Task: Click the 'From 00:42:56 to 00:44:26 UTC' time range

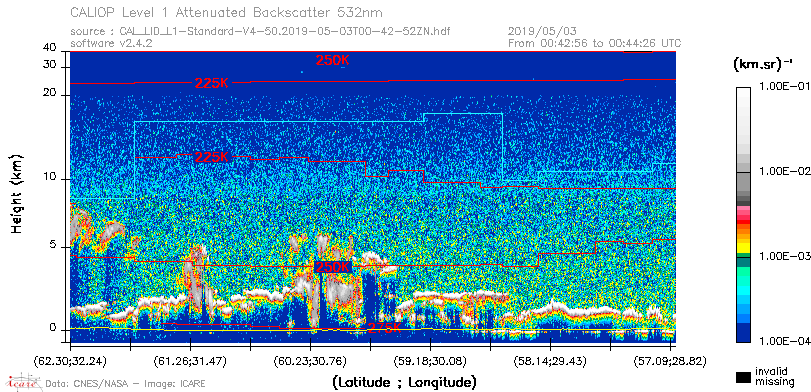Action: 595,43
